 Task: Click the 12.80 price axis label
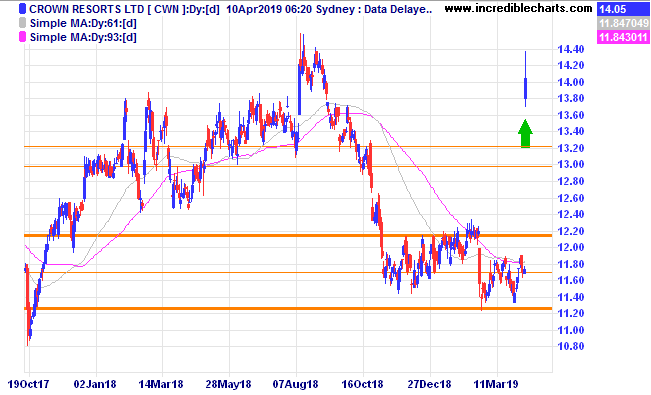[x=570, y=181]
